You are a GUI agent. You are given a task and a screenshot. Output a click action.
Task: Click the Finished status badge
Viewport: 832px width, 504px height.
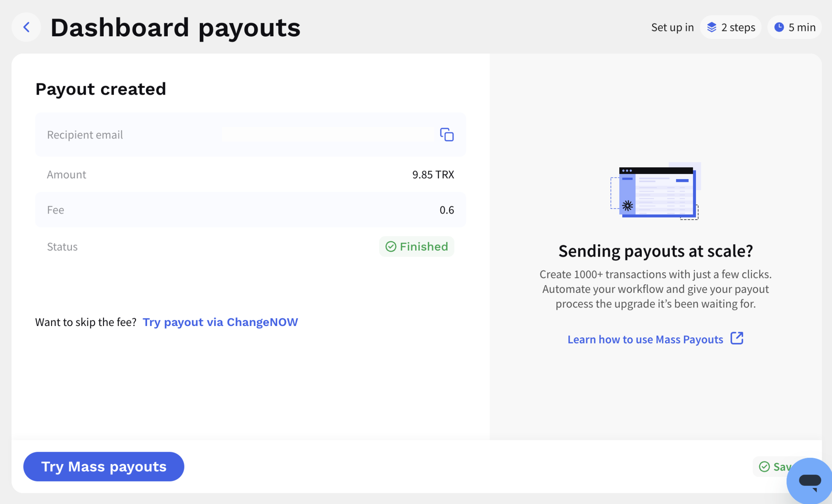coord(416,247)
